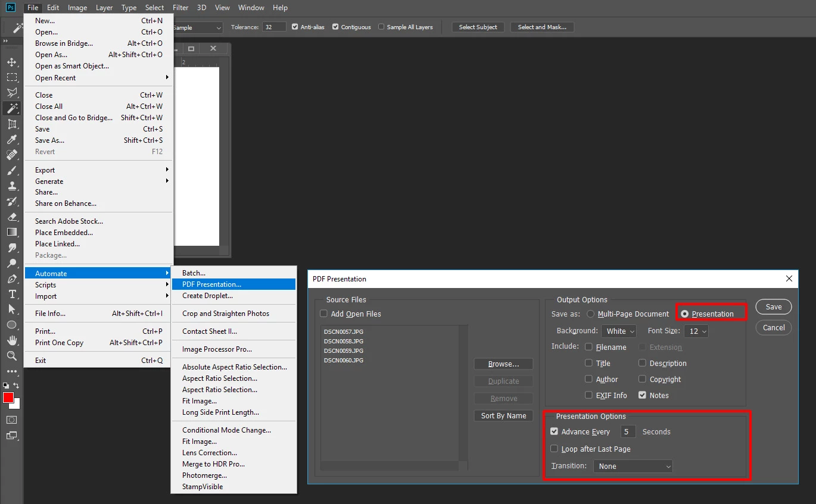Uncheck the Notes checkbox
Screen dimensions: 816x504
[642, 395]
